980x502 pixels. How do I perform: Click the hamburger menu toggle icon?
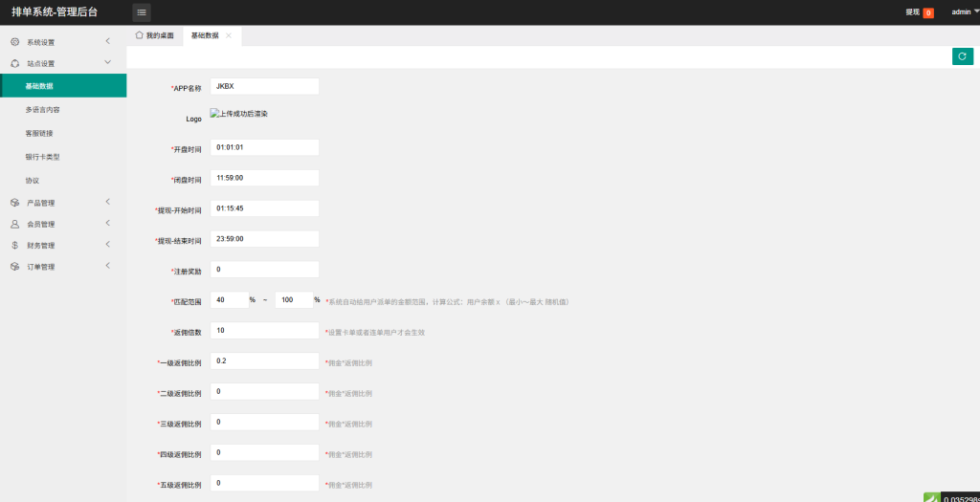[x=142, y=12]
